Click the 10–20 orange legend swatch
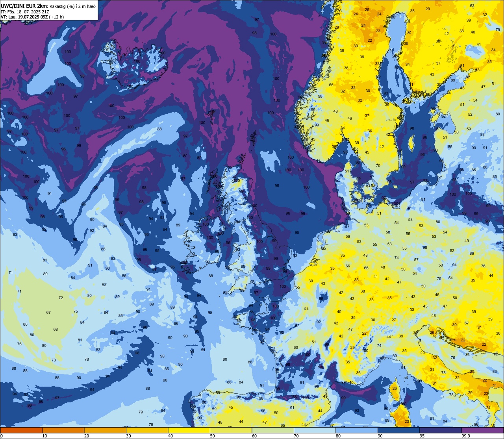 click(63, 430)
